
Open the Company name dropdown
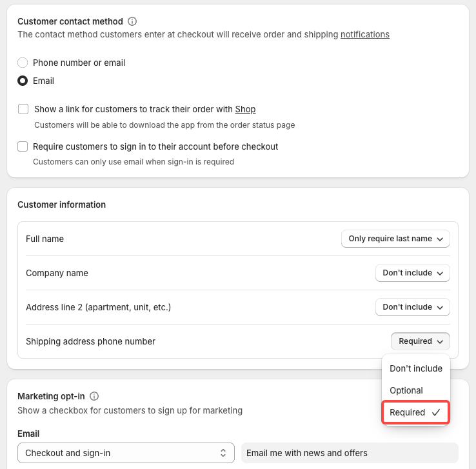pos(413,273)
